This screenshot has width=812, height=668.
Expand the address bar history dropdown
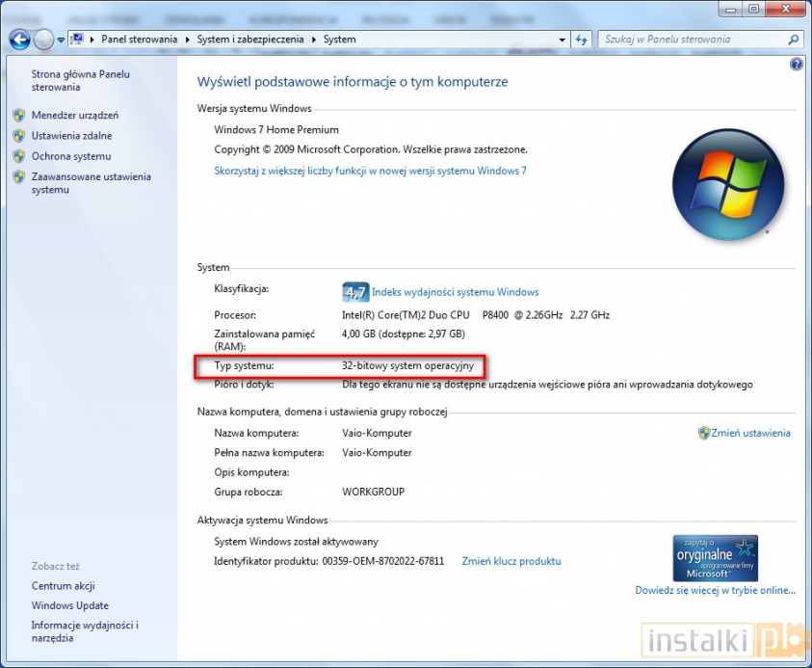(x=563, y=40)
